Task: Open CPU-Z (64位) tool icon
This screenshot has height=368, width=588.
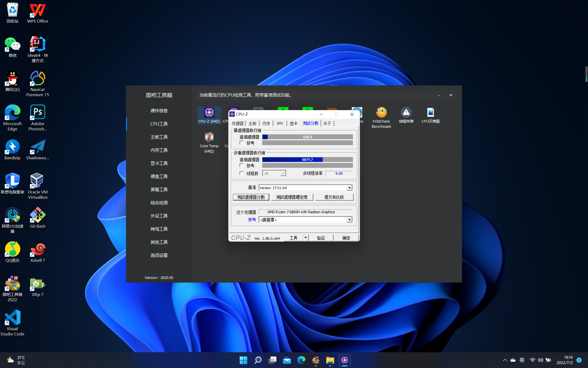Action: point(209,116)
